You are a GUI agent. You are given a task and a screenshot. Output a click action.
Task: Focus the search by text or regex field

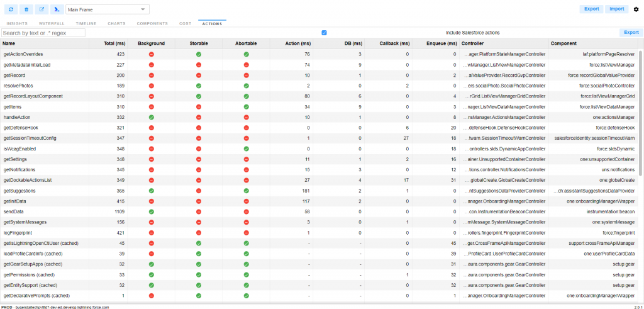click(x=43, y=33)
